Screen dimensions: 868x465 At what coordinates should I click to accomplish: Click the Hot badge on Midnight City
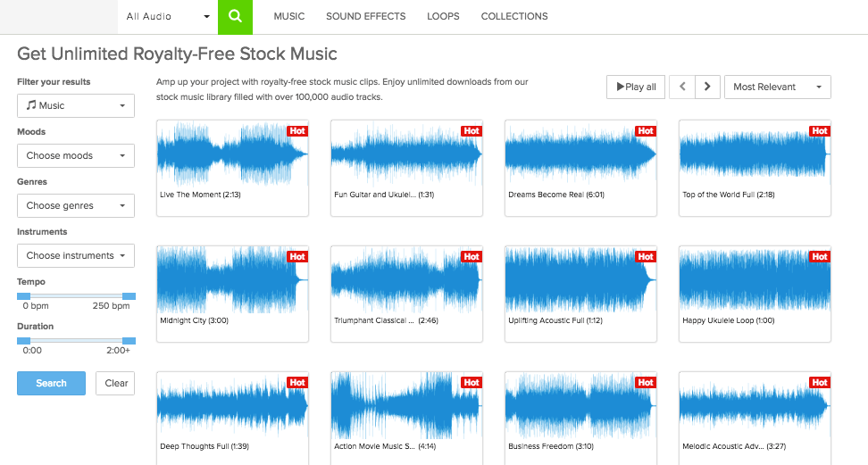pyautogui.click(x=297, y=257)
